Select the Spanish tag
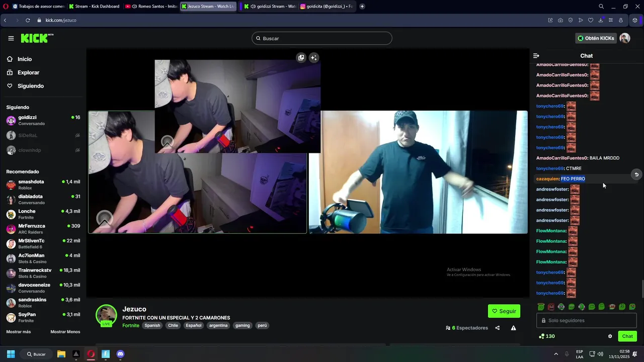Viewport: 644px width, 362px height. (152, 325)
